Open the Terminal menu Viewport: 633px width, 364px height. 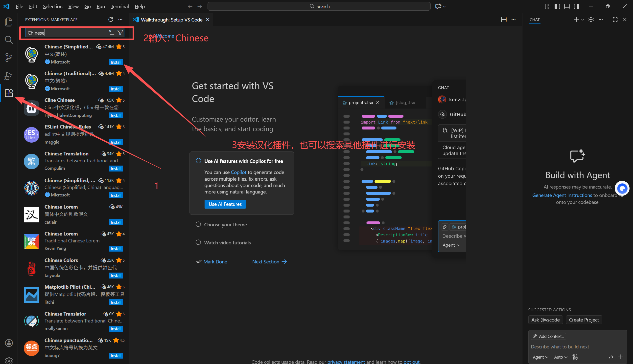click(x=120, y=6)
